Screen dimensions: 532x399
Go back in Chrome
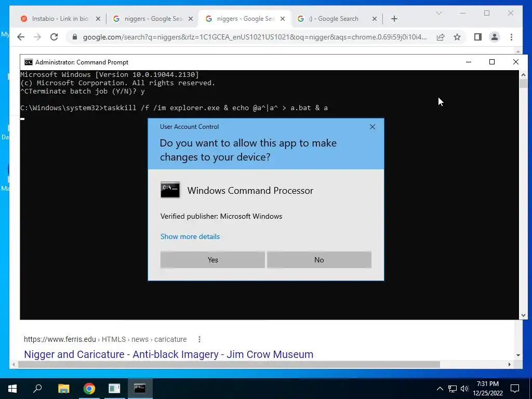21,37
